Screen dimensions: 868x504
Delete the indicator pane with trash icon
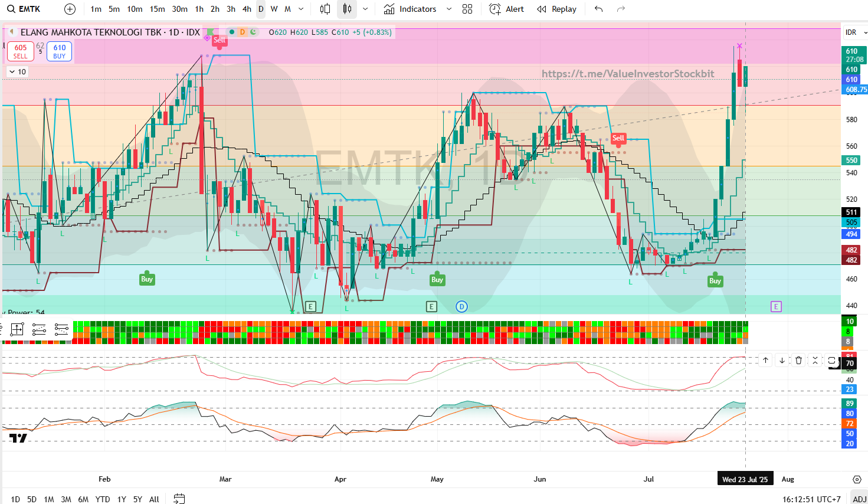click(x=798, y=360)
